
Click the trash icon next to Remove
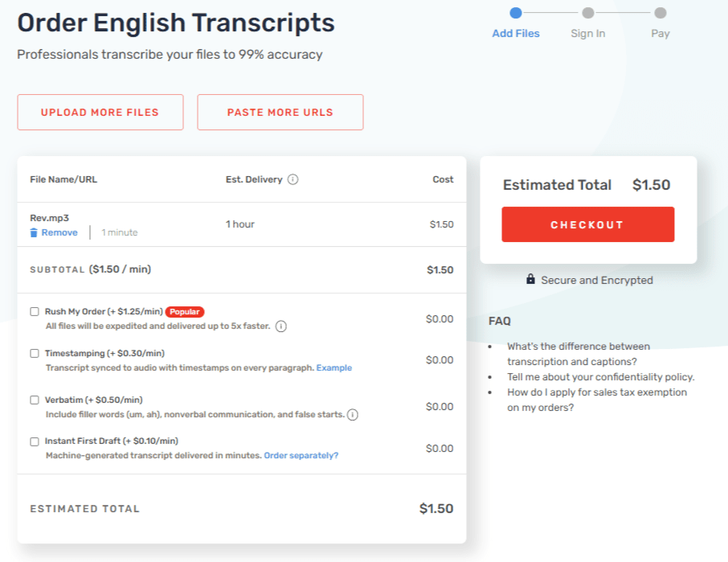tap(34, 232)
